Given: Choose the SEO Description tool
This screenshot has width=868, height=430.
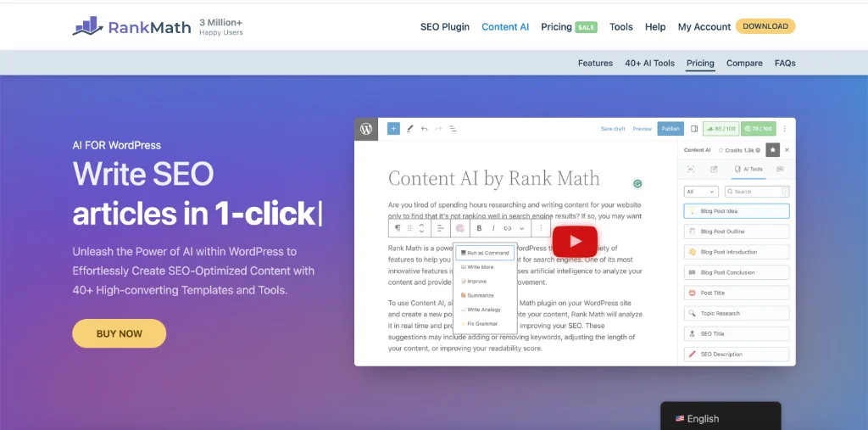Looking at the screenshot, I should pos(737,354).
